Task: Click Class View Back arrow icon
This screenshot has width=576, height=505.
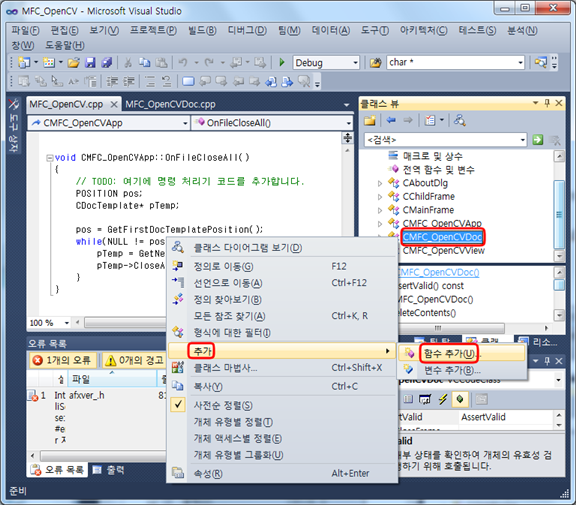Action: 391,120
